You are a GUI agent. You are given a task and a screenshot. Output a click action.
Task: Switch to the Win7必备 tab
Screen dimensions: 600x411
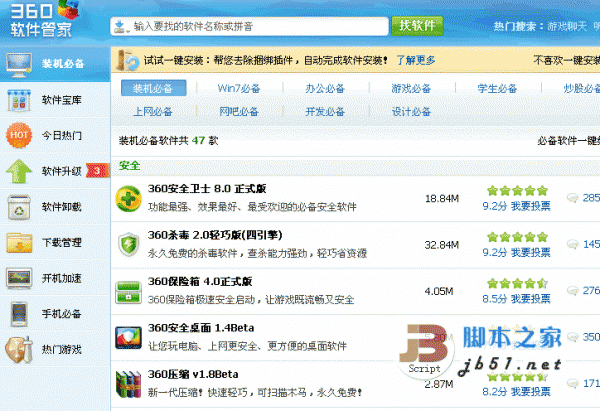pos(239,88)
